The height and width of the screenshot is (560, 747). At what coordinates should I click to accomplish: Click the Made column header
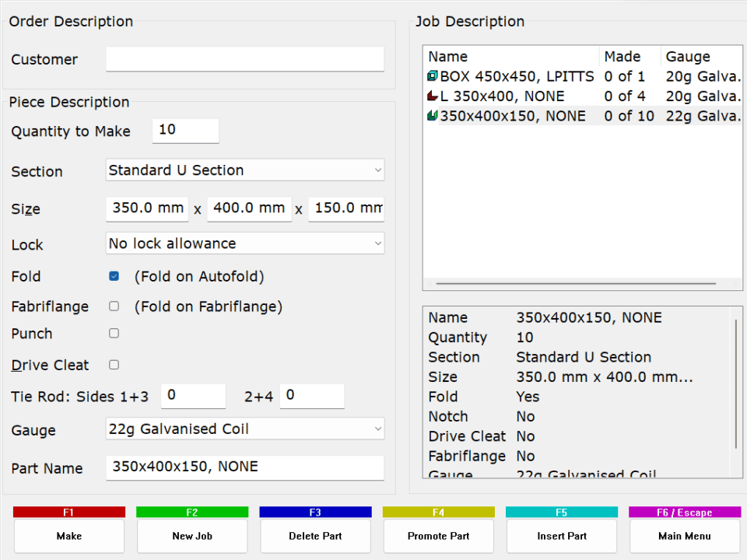(630, 57)
